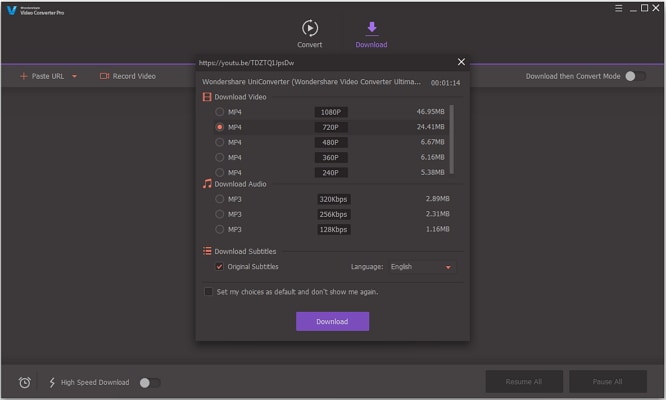The image size is (666, 400).
Task: Click the Record Video camera icon
Action: pos(104,76)
